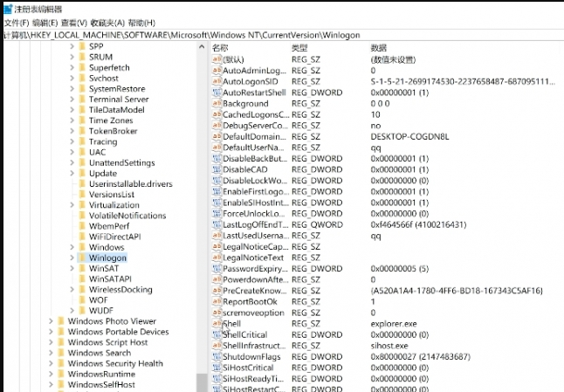
Task: Open the 帮助(H) menu
Action: point(141,22)
